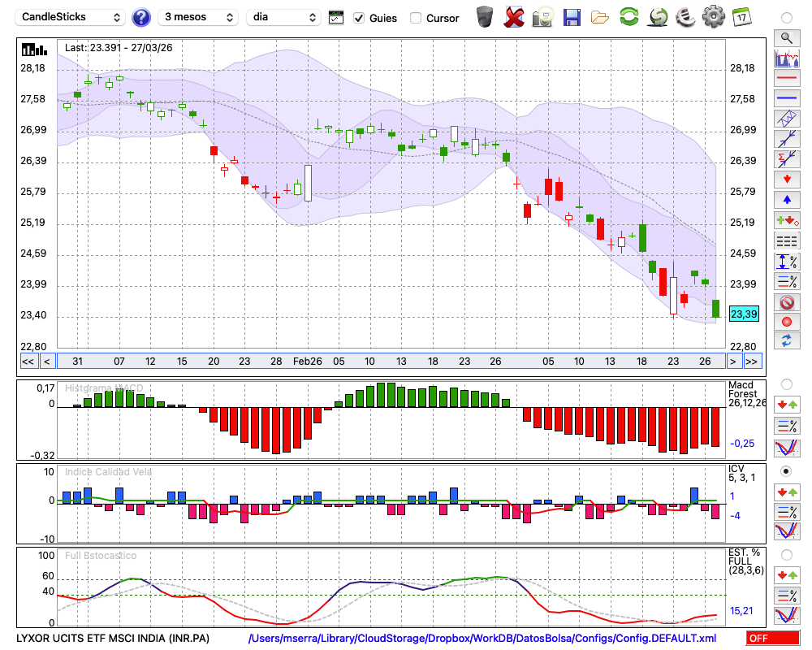This screenshot has width=812, height=650.
Task: Expand the 'dia' interval dropdown
Action: 284,17
